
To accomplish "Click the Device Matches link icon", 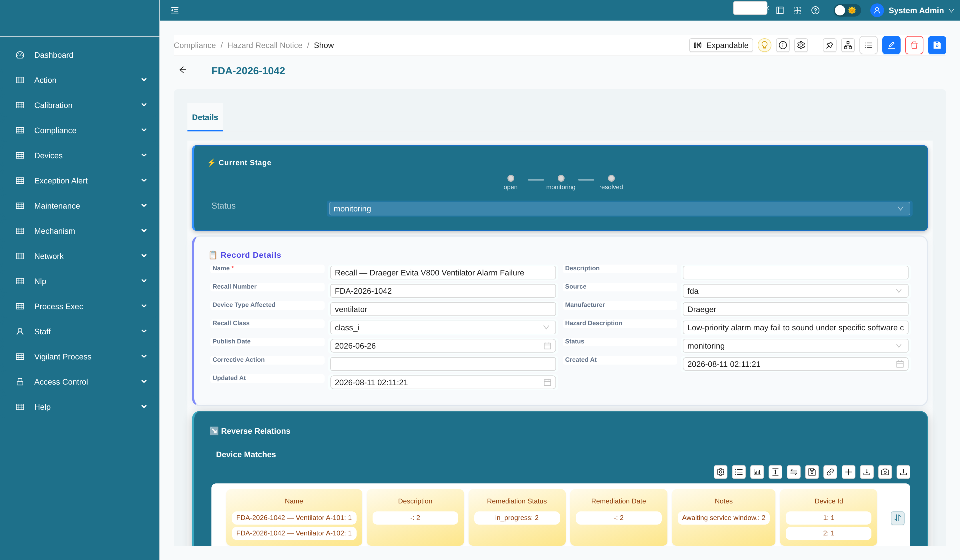I will tap(830, 472).
